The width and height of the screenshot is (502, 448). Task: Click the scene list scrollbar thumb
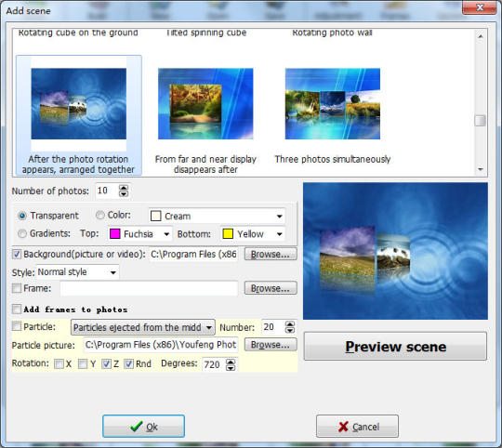(x=480, y=121)
